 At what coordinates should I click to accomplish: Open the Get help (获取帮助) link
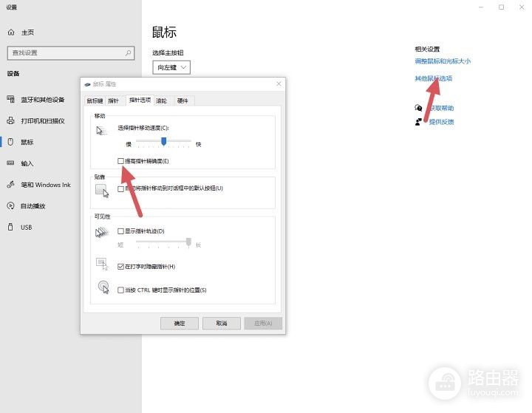(441, 108)
